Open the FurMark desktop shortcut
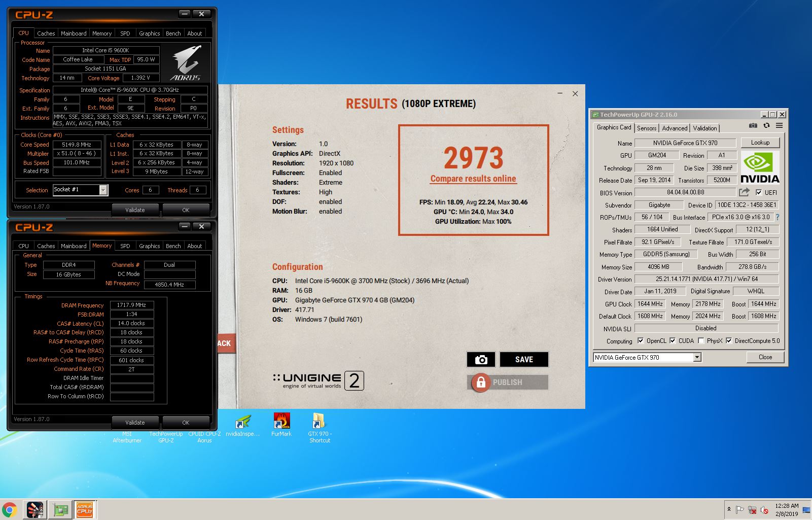The width and height of the screenshot is (812, 520). (281, 426)
